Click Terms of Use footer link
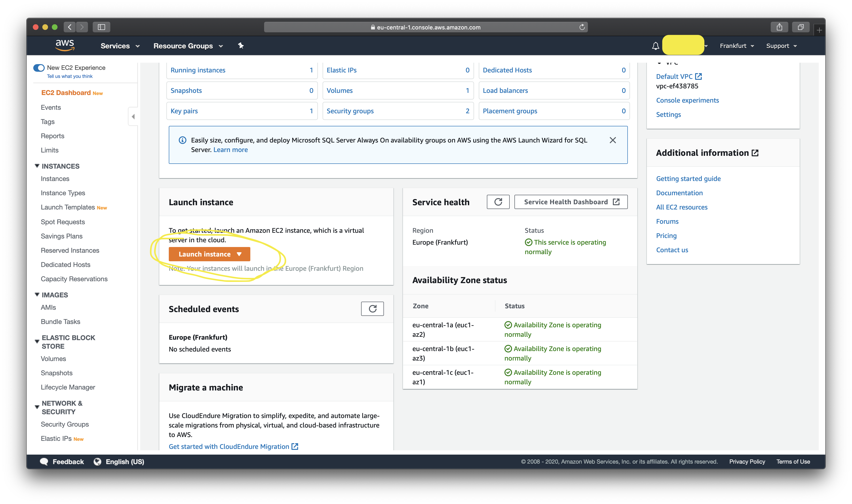Viewport: 852px width, 504px height. point(793,461)
